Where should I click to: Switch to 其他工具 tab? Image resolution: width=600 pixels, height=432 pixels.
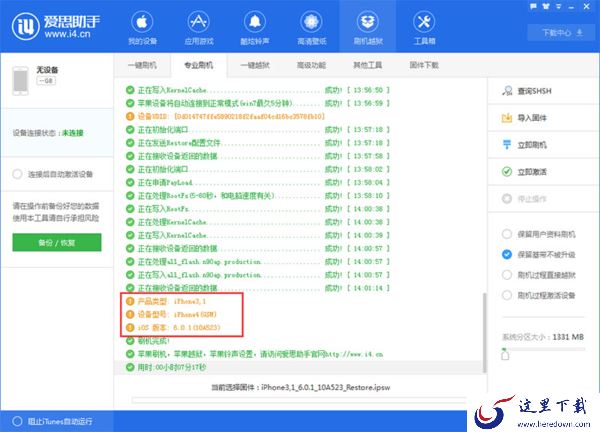pos(367,65)
